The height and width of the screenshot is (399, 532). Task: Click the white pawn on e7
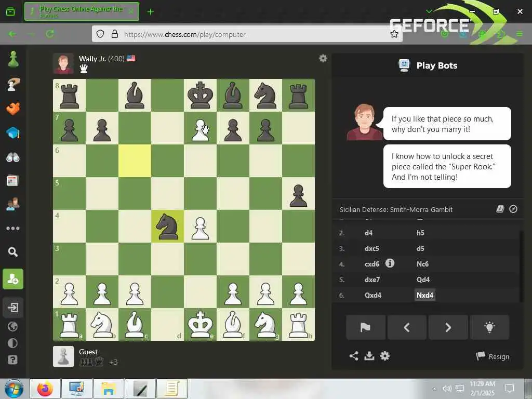point(200,128)
